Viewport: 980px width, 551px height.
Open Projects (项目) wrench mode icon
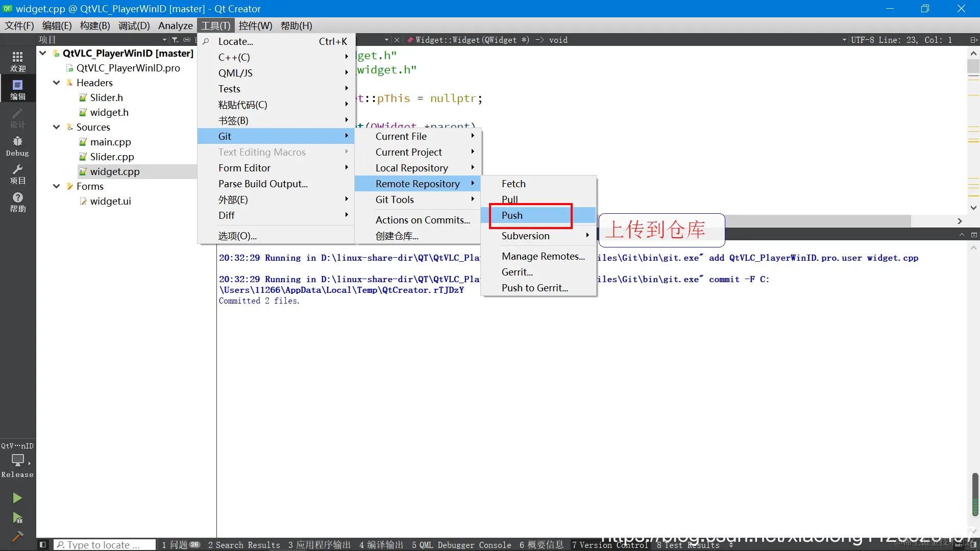[17, 174]
